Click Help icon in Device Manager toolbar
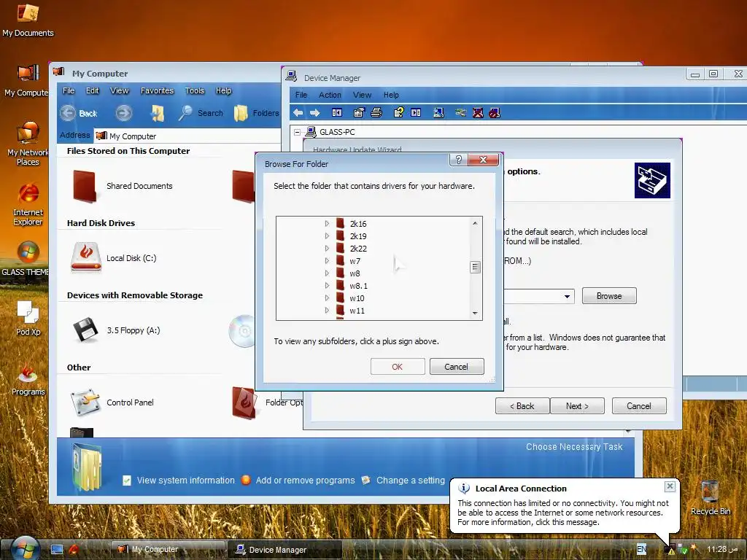This screenshot has width=747, height=560. 399,113
